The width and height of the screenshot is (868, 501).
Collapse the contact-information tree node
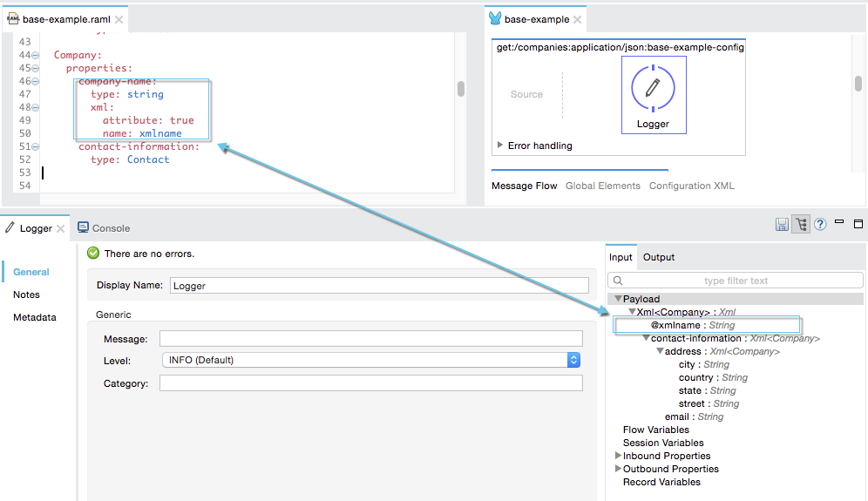click(x=646, y=338)
